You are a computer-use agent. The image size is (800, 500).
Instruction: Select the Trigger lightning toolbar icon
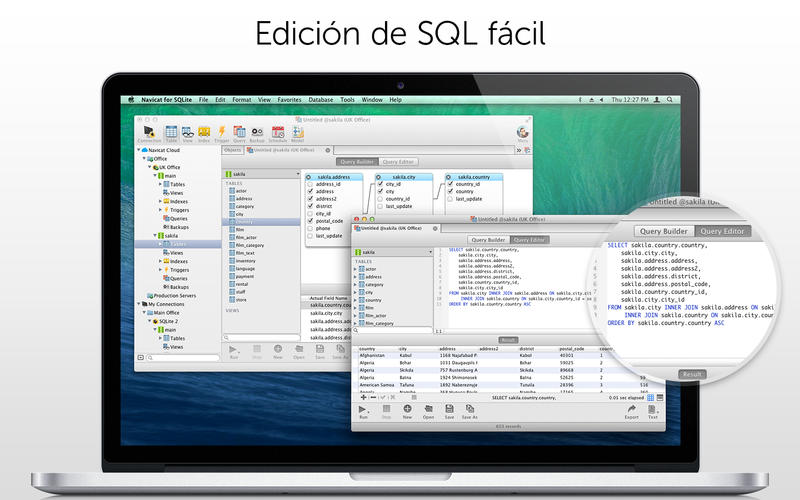[221, 134]
